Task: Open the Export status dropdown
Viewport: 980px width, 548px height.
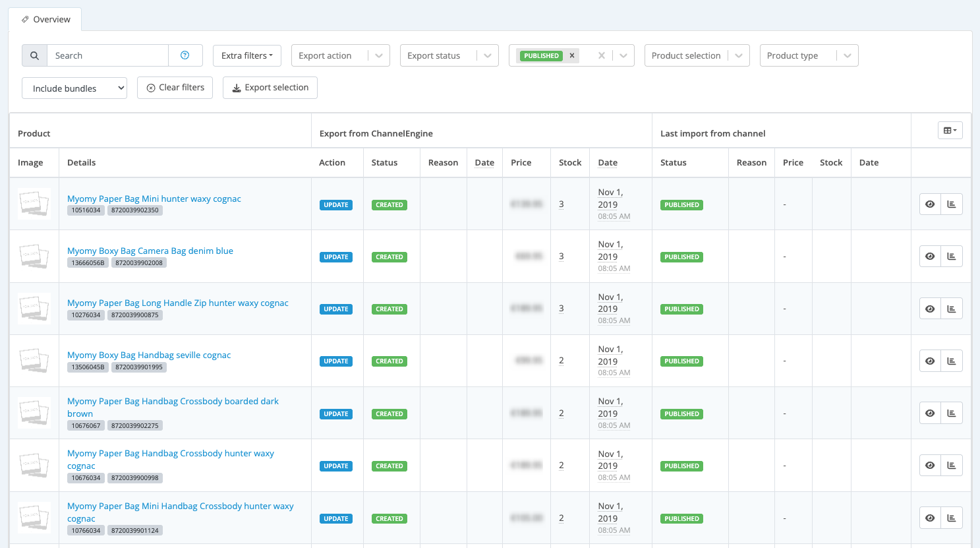Action: (449, 55)
